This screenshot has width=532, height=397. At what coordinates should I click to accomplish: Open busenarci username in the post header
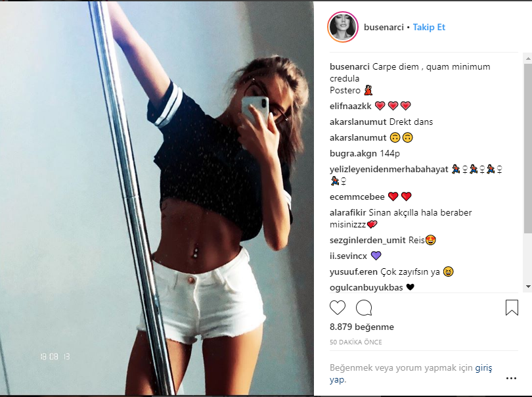click(x=383, y=28)
